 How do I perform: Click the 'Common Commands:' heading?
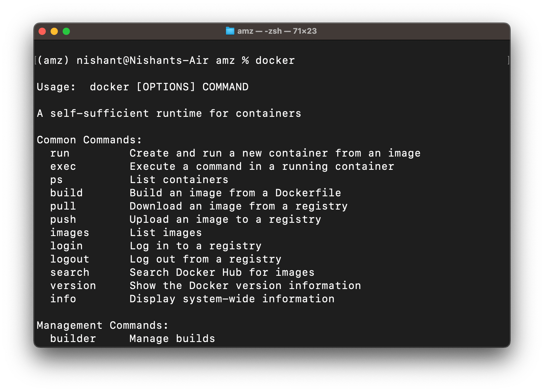tap(89, 140)
